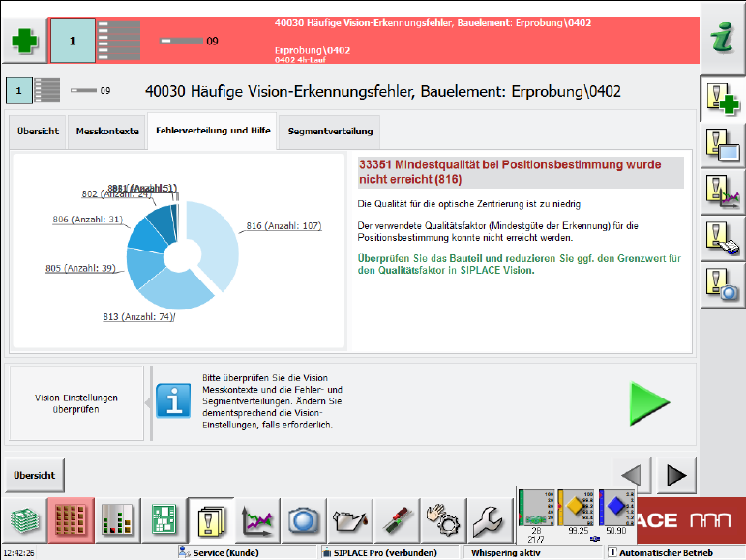
Task: Select Fehlerverteilung und Hilfe tab
Action: pos(213,131)
